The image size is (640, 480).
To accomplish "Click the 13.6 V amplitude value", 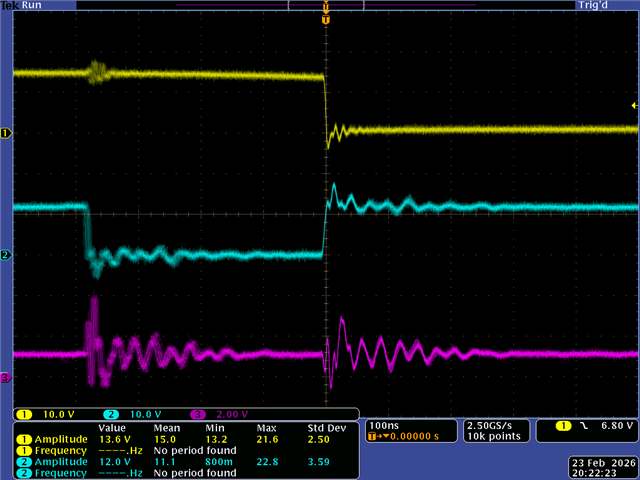I will (x=115, y=440).
